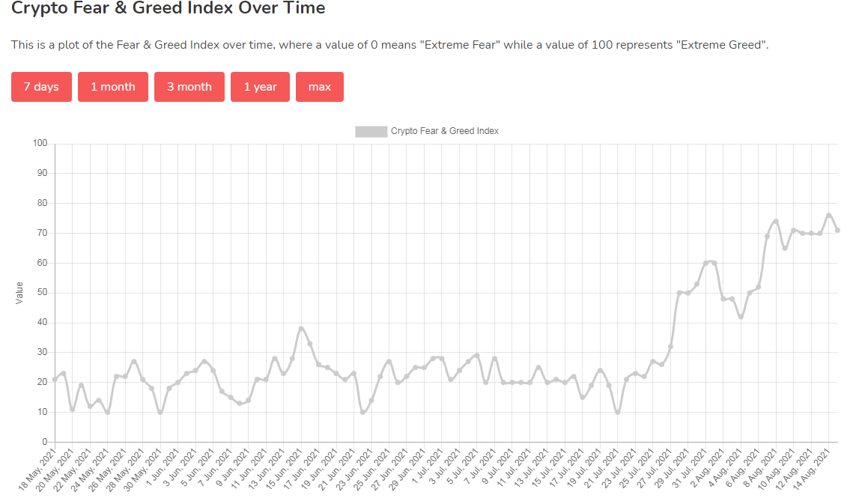This screenshot has height=504, width=856.
Task: Click the data point at 32 in late July
Action: (670, 347)
